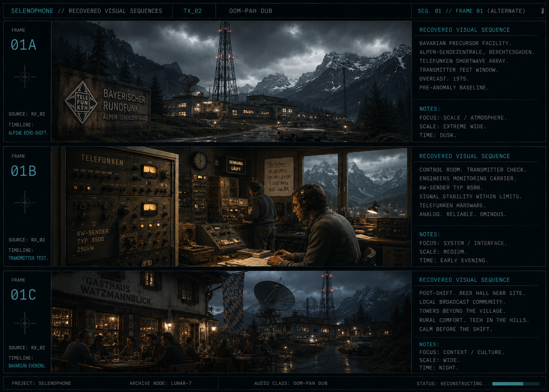Select the line PRE-ANOMALY BASELINE.
Image resolution: width=549 pixels, height=392 pixels.
click(454, 88)
